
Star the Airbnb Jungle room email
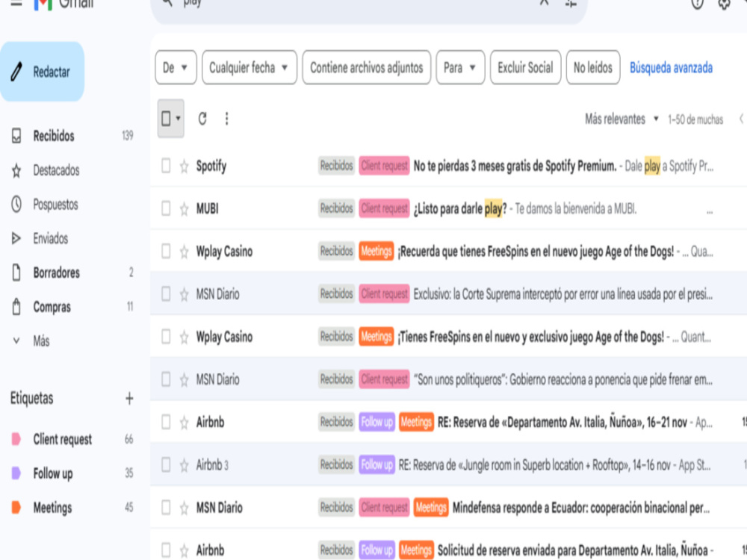[184, 465]
